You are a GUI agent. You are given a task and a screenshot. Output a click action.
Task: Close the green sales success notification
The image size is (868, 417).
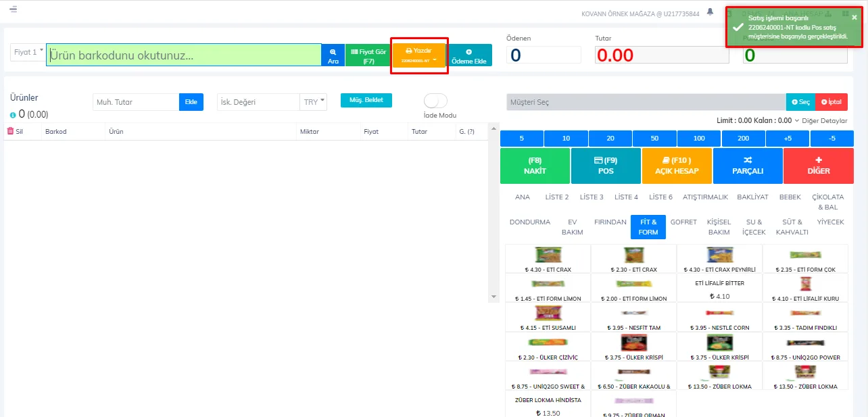(854, 17)
